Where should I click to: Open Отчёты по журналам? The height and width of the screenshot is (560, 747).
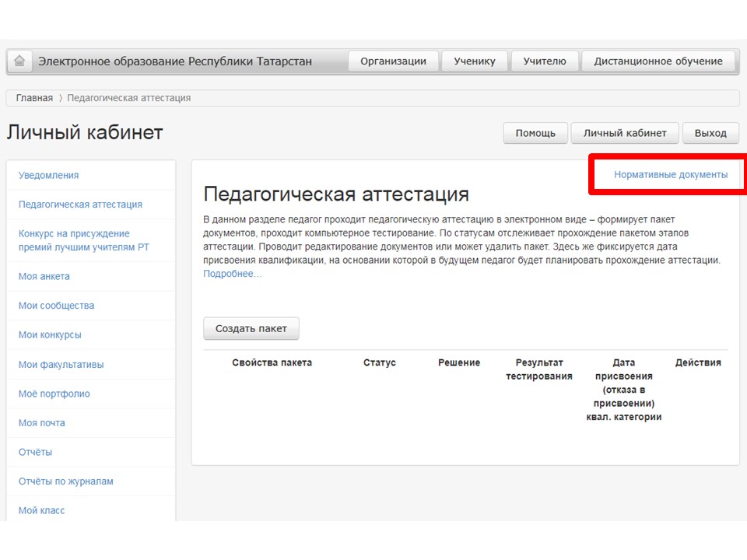tap(65, 481)
